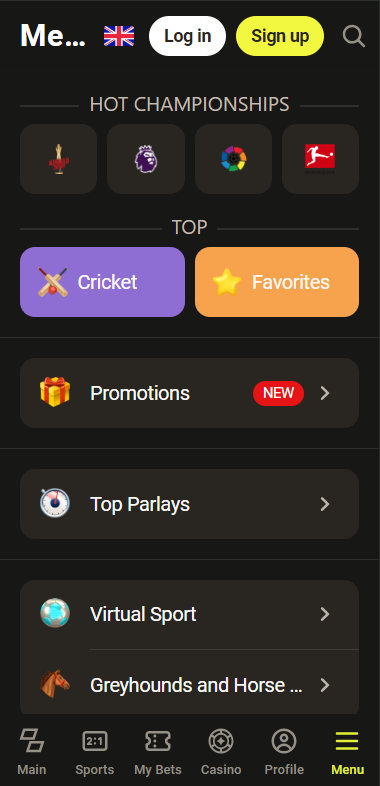The image size is (380, 786).
Task: Select the Menu tab
Action: point(347,752)
